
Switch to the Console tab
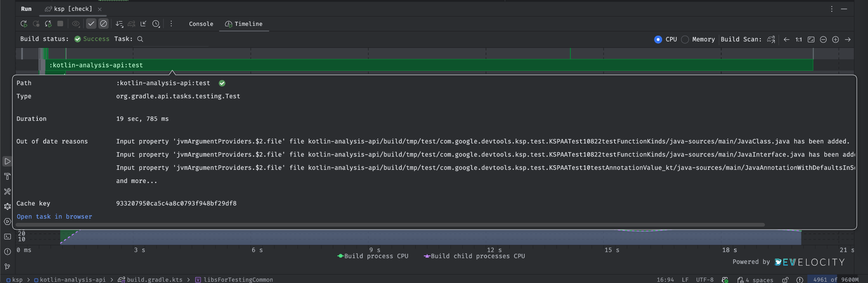(x=201, y=24)
